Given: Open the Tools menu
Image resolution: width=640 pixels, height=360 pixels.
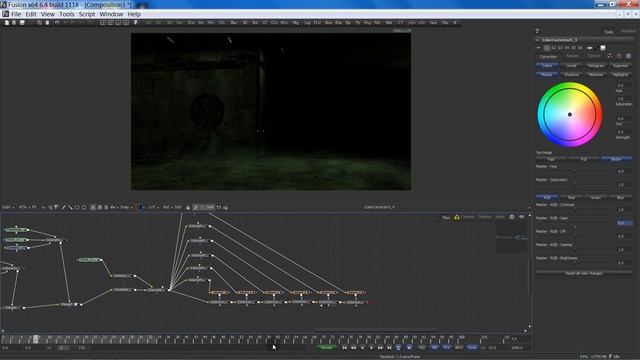Looking at the screenshot, I should coord(67,14).
